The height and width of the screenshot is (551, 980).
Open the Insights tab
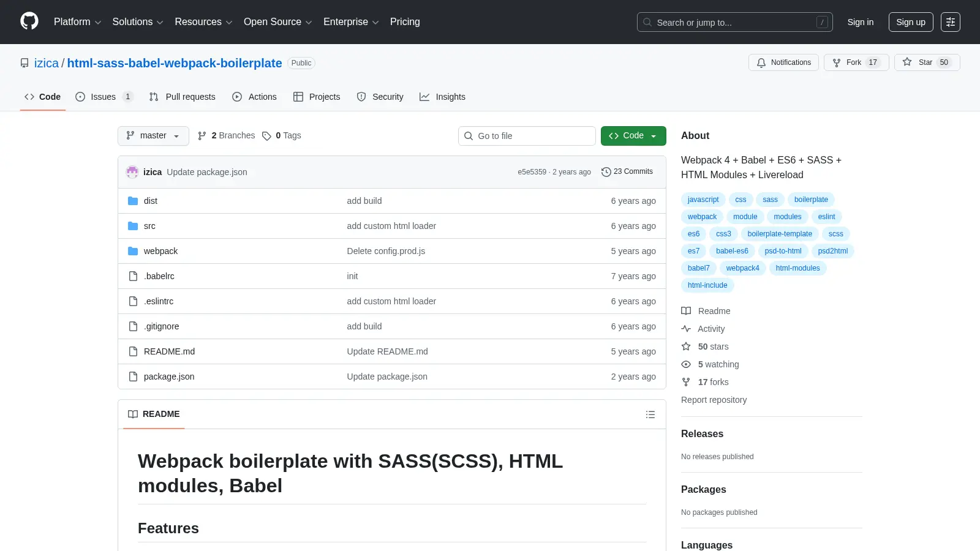[x=442, y=97]
